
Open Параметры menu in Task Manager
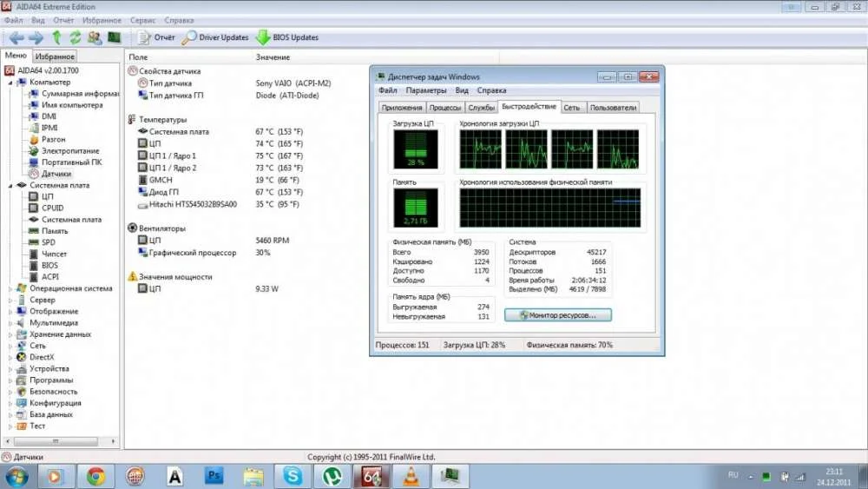(x=425, y=90)
